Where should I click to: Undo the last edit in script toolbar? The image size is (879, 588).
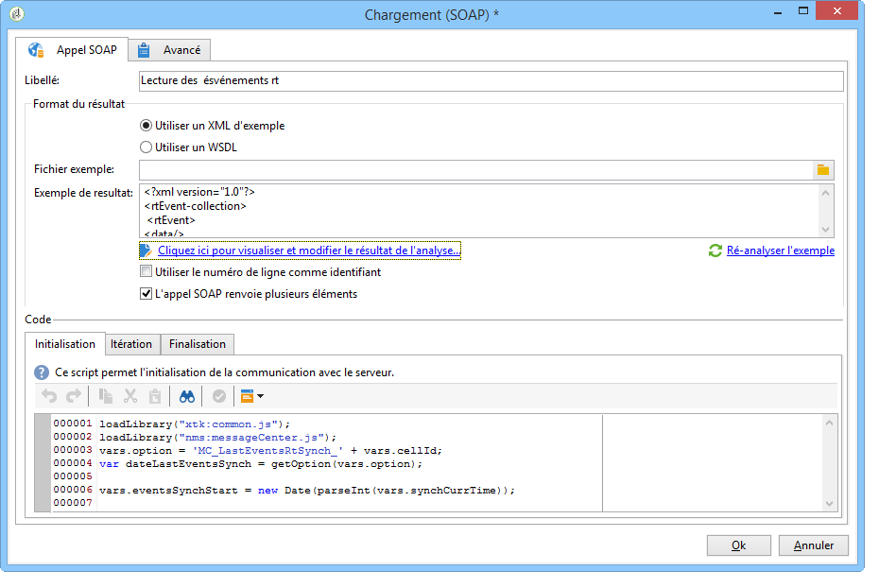(x=49, y=396)
